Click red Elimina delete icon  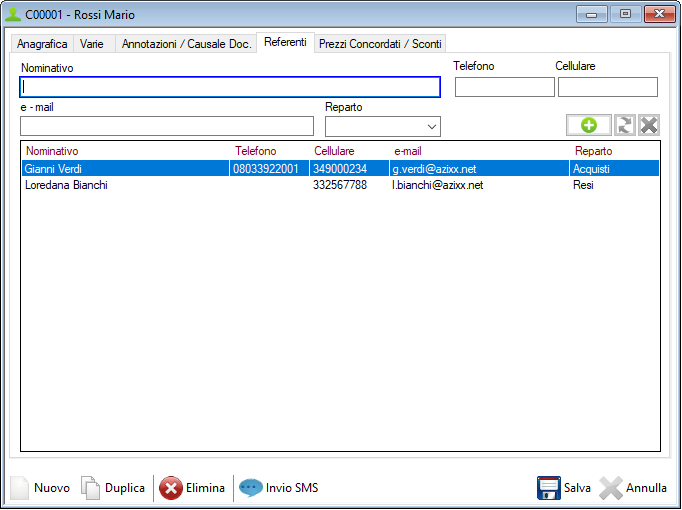(171, 488)
